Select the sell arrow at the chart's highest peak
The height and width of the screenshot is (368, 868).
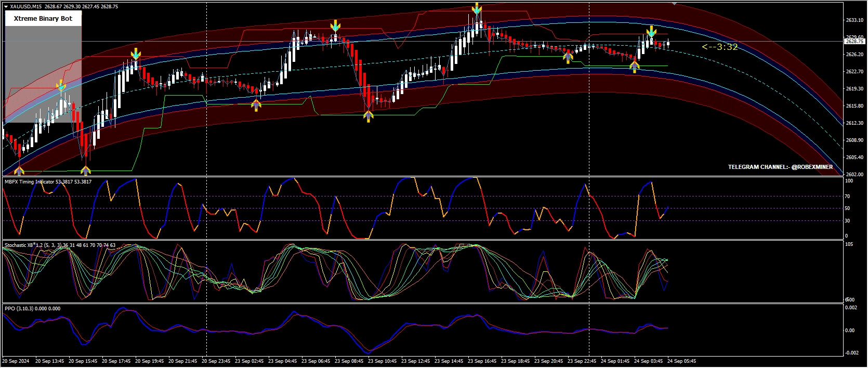[x=477, y=9]
